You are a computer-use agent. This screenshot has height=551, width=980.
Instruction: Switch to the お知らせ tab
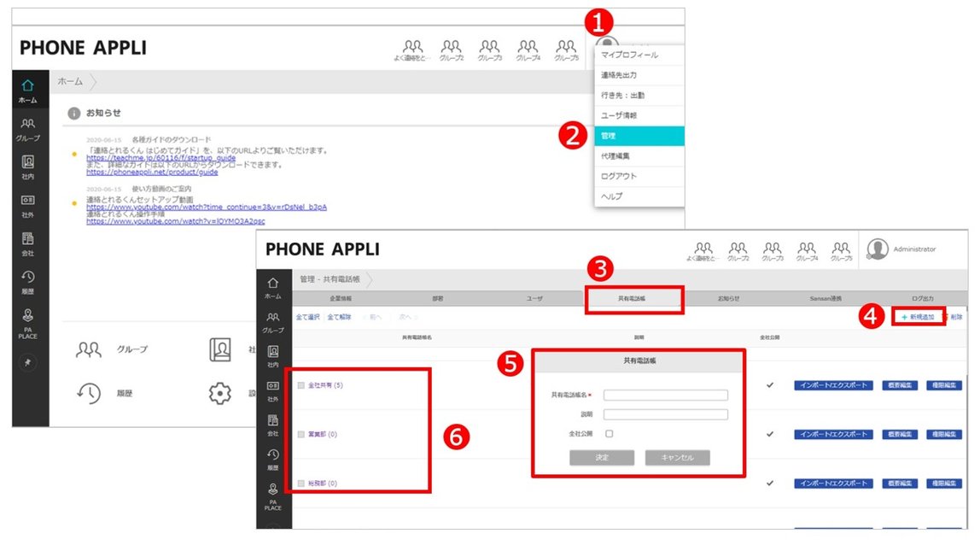[729, 298]
